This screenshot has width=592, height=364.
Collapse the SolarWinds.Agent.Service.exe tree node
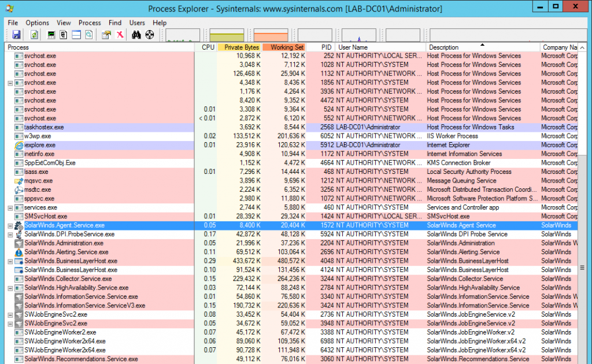(10, 225)
